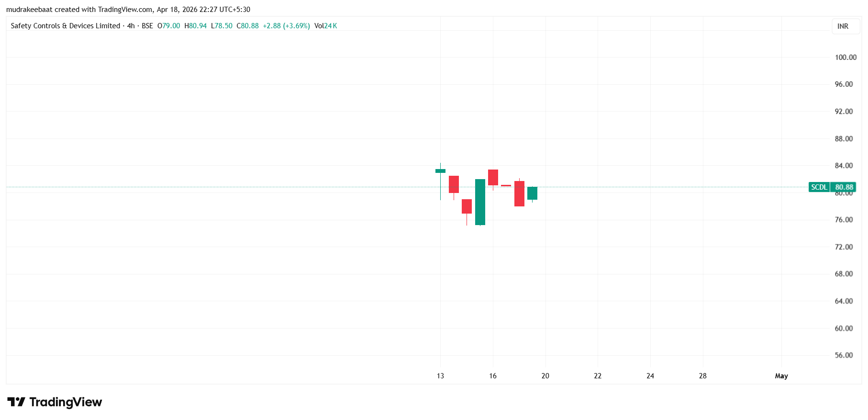Click the TradingView logo icon
This screenshot has height=420, width=868.
(x=16, y=402)
